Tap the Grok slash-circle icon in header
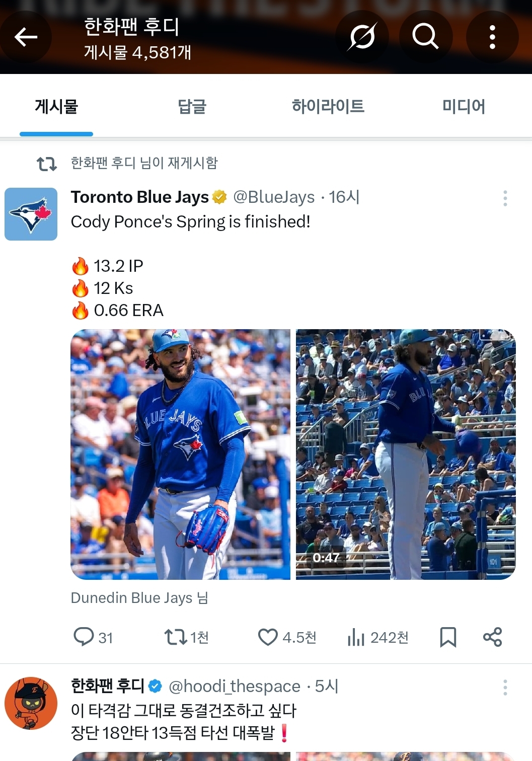Viewport: 532px width, 761px height. coord(362,37)
